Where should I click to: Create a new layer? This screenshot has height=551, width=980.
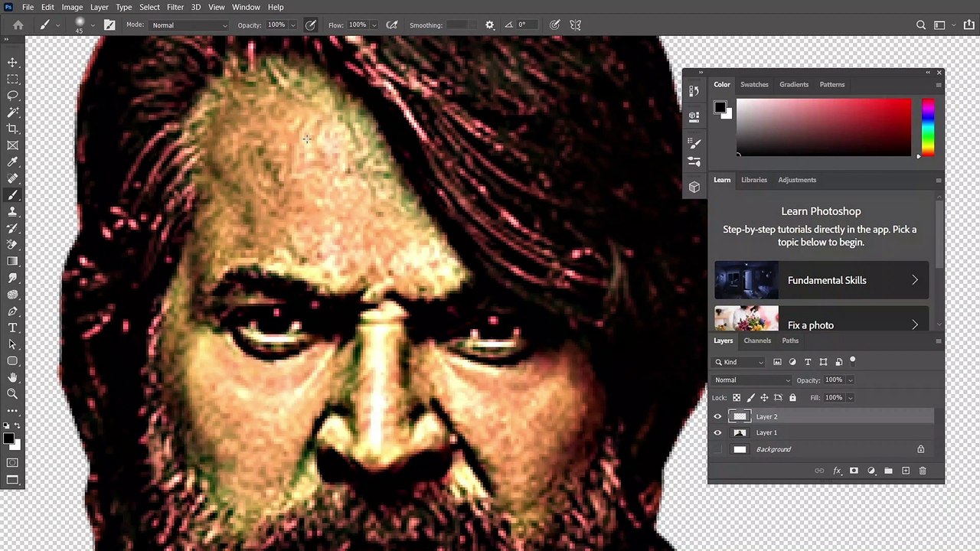click(x=906, y=471)
